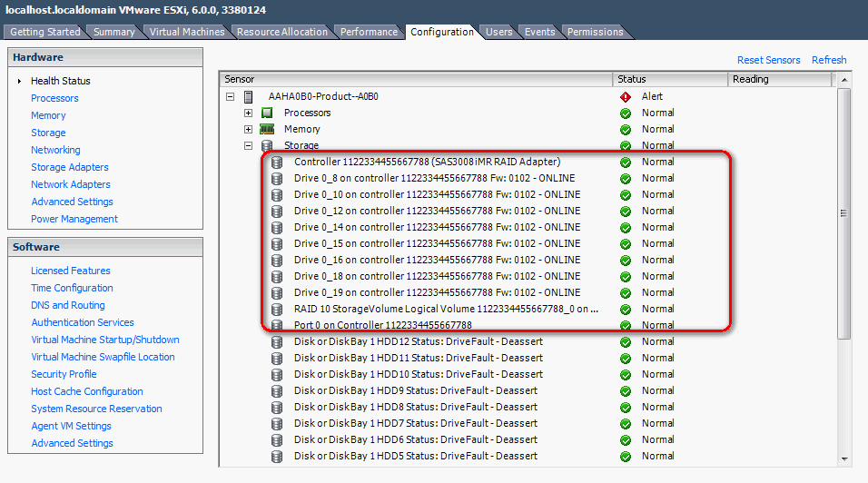The image size is (868, 483).
Task: Click disk icon beside Drive 0_16
Action: pyautogui.click(x=277, y=260)
